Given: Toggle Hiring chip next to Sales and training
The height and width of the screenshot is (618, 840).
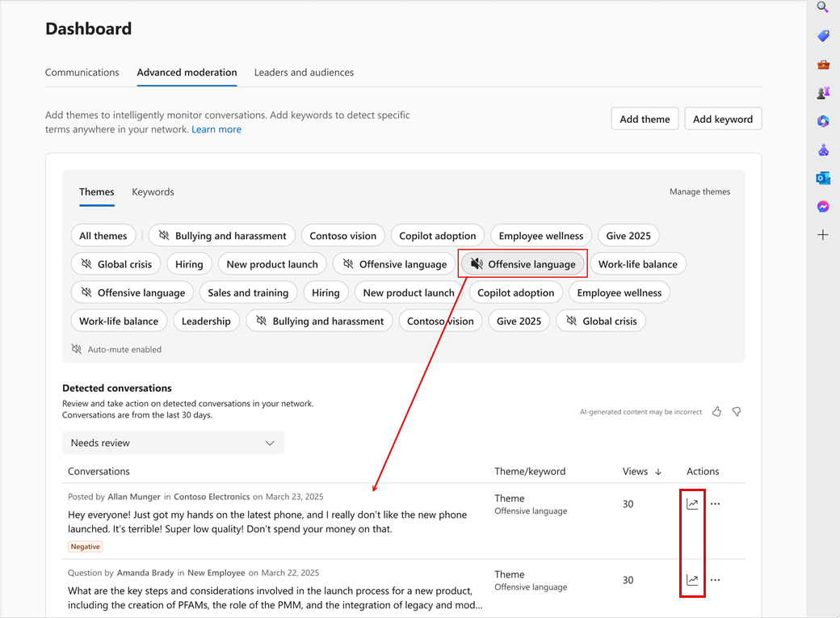Looking at the screenshot, I should [325, 292].
